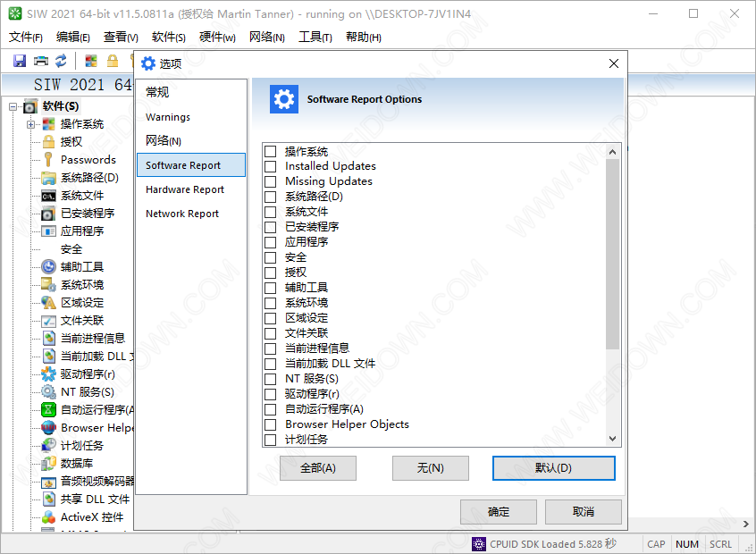This screenshot has width=756, height=554.
Task: Enable the 安全 checkbox in the options list
Action: pyautogui.click(x=271, y=257)
